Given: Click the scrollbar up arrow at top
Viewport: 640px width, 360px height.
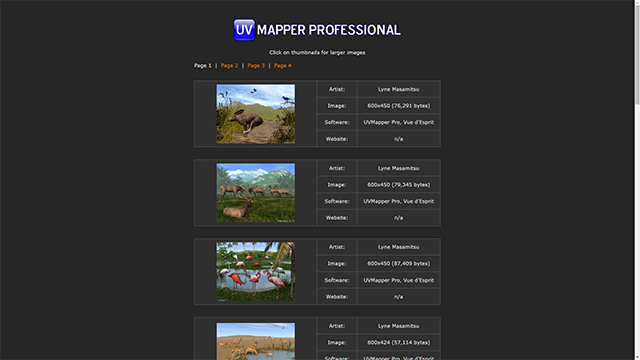Looking at the screenshot, I should point(637,2).
